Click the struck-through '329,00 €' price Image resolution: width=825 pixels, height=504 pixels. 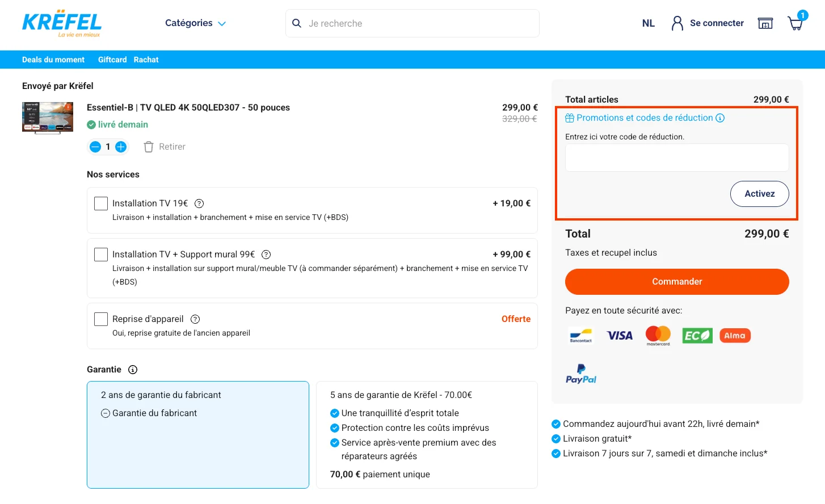click(x=520, y=119)
